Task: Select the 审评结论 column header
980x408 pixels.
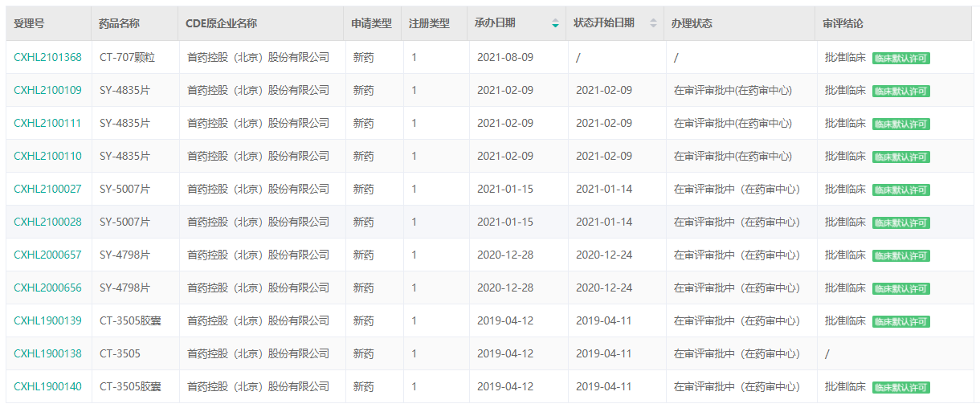Action: (843, 23)
